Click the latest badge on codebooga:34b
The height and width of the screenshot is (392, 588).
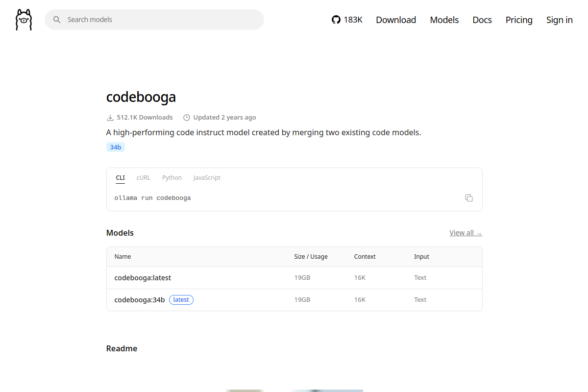tap(181, 300)
